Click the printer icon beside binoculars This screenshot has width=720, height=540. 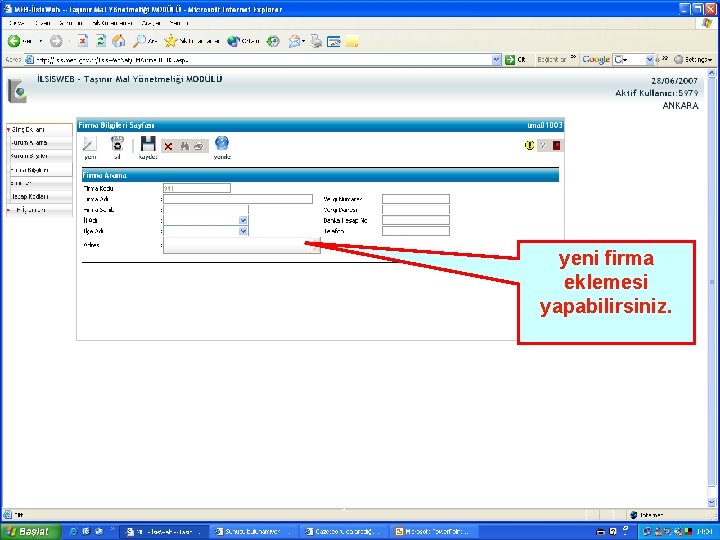click(198, 146)
